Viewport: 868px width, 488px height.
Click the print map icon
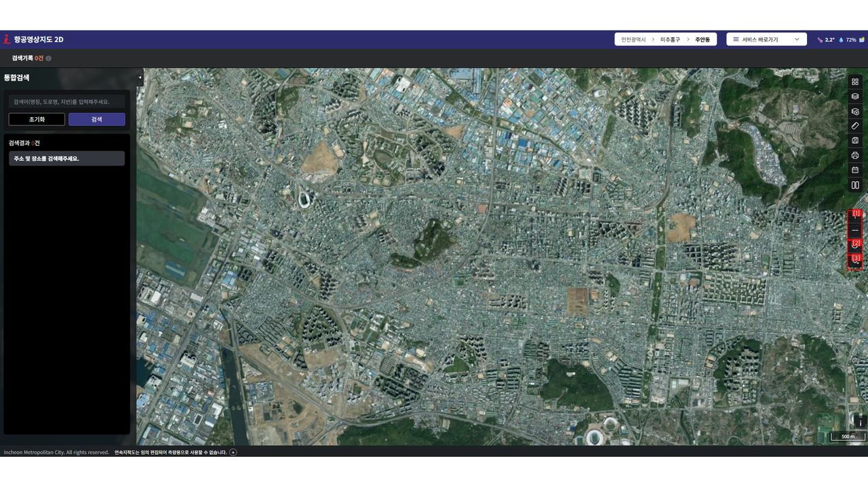point(855,155)
